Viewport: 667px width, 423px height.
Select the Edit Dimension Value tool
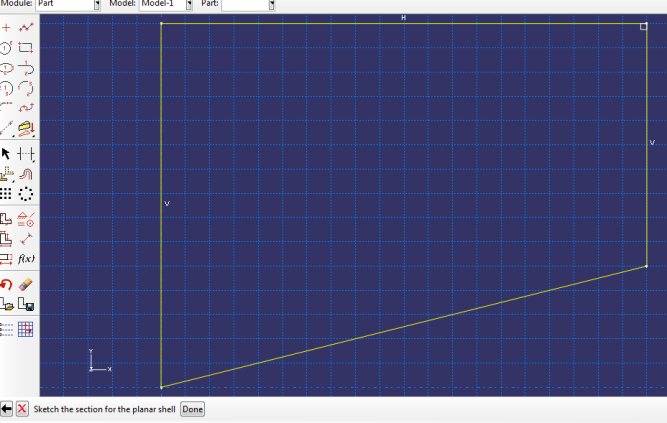pos(6,259)
